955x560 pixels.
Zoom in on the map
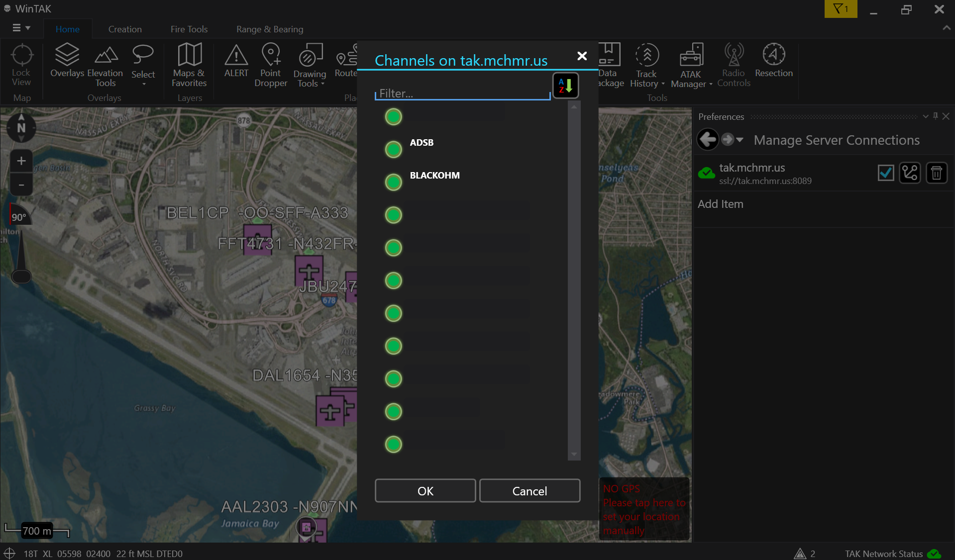pyautogui.click(x=21, y=161)
